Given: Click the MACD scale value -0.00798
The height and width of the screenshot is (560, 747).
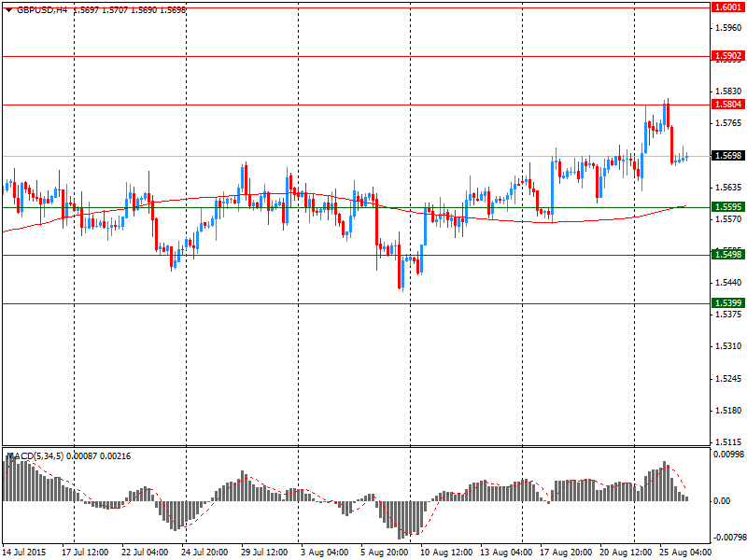Looking at the screenshot, I should (728, 539).
